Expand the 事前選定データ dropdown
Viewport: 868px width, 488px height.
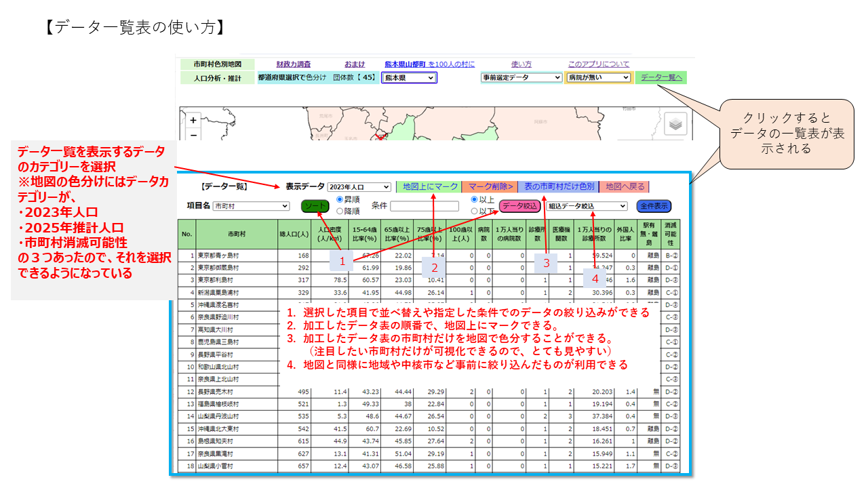(x=521, y=78)
